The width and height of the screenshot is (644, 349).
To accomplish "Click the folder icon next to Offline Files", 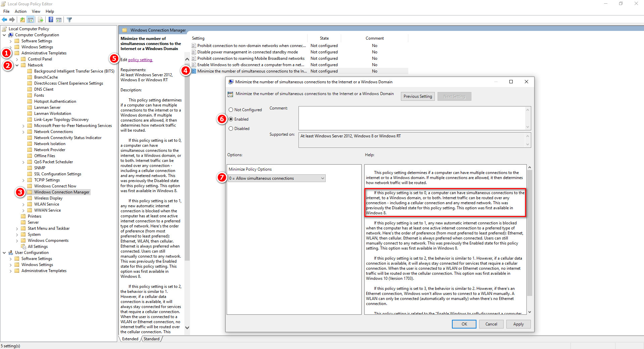I will click(x=30, y=156).
